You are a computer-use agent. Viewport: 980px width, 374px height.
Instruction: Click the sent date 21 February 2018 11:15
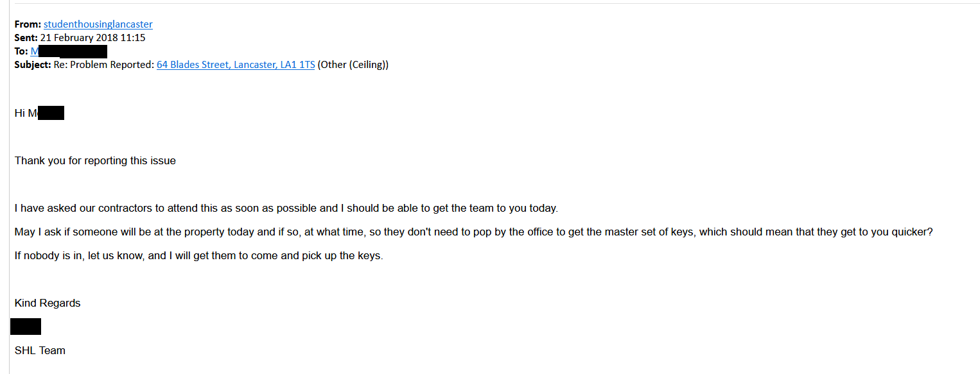pyautogui.click(x=93, y=38)
